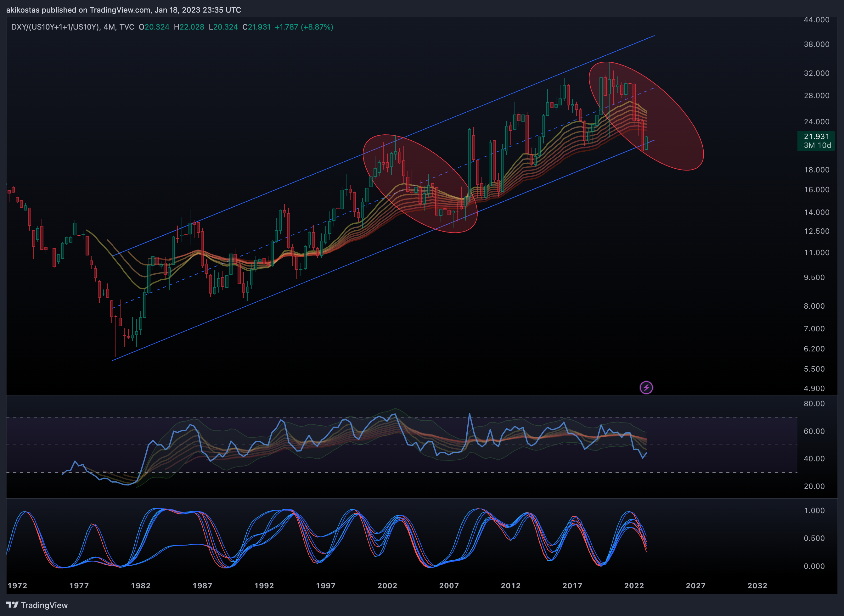Click the 2002 label on time axis

387,585
